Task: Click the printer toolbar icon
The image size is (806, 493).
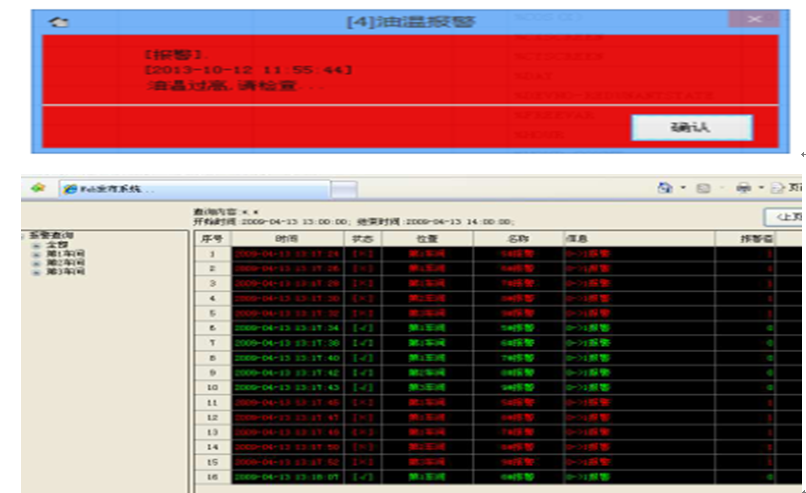Action: [744, 187]
